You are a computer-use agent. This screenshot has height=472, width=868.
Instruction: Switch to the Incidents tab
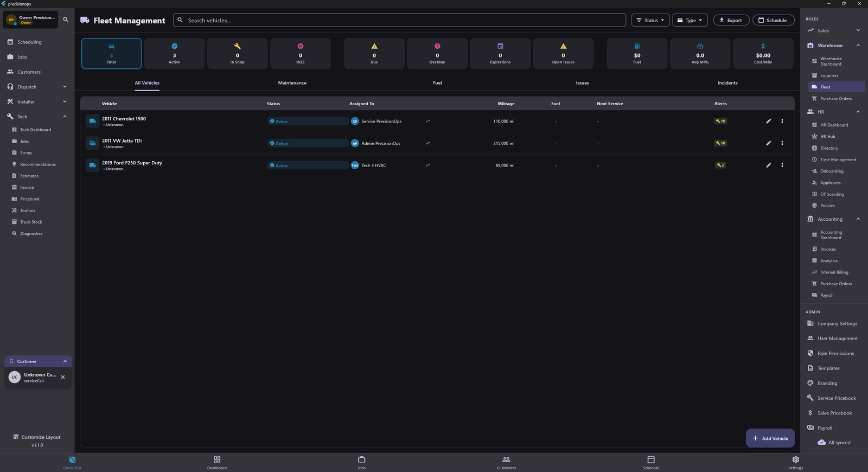727,83
